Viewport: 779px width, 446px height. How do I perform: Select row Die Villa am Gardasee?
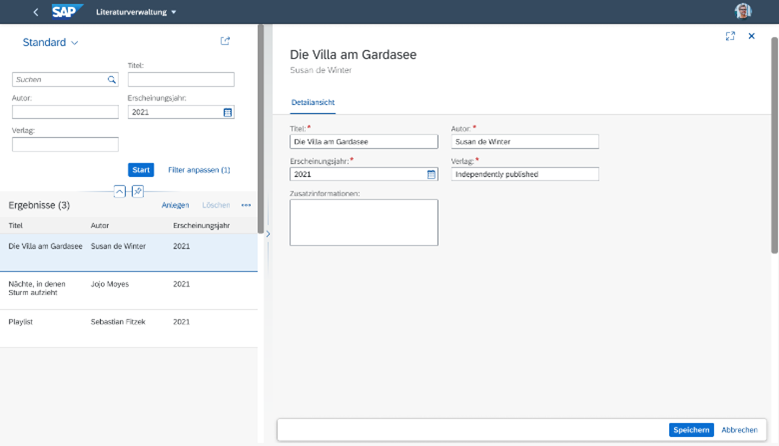129,252
